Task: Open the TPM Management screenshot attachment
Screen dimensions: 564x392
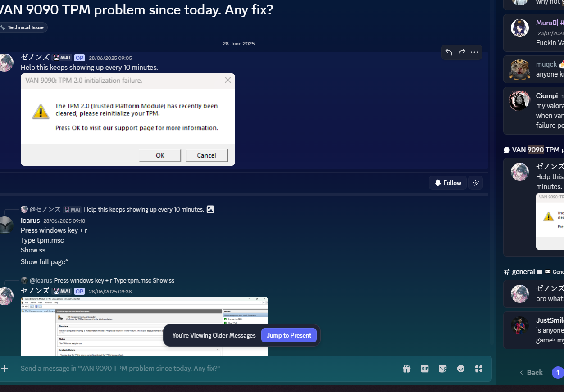Action: (145, 326)
